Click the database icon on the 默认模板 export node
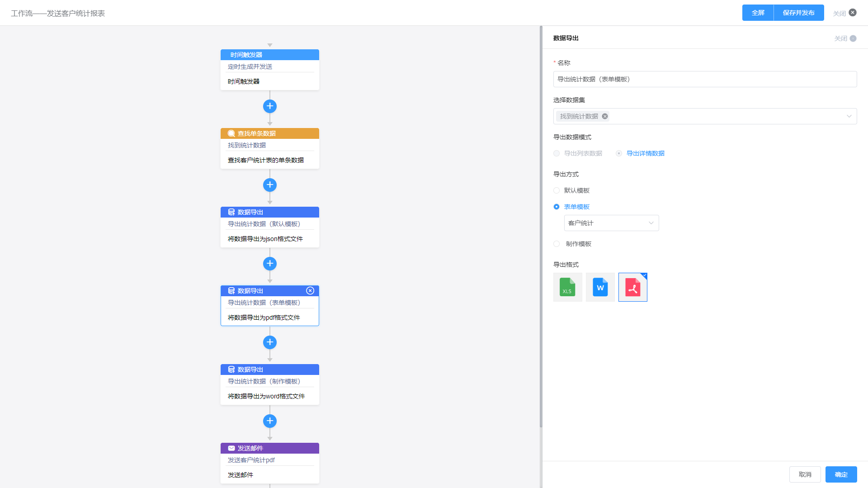868x488 pixels. click(x=231, y=212)
